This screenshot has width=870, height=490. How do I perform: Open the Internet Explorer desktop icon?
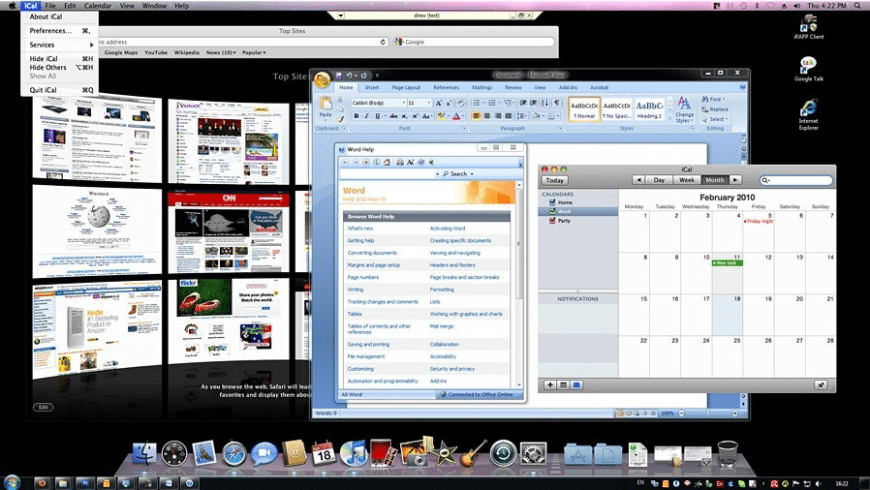808,115
